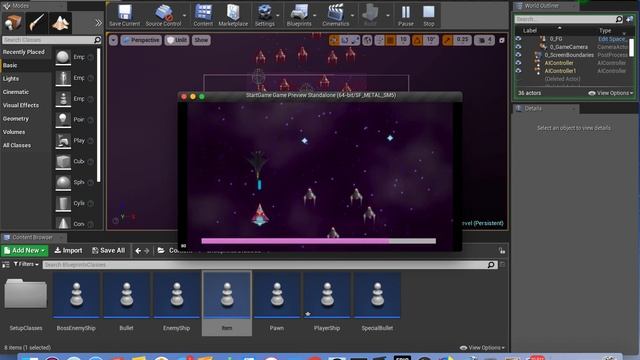
Task: Toggle visibility of AIController1 actor
Action: pos(518,71)
